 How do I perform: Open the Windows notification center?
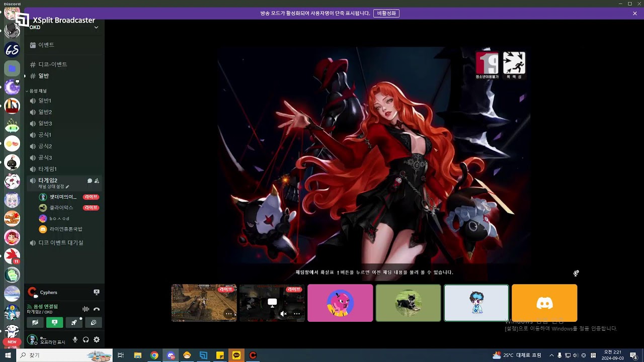click(x=635, y=355)
